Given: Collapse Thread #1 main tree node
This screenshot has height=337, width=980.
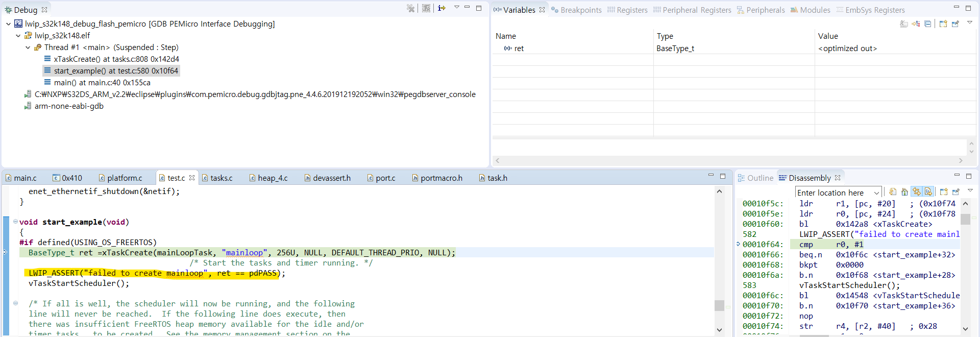Looking at the screenshot, I should [28, 47].
